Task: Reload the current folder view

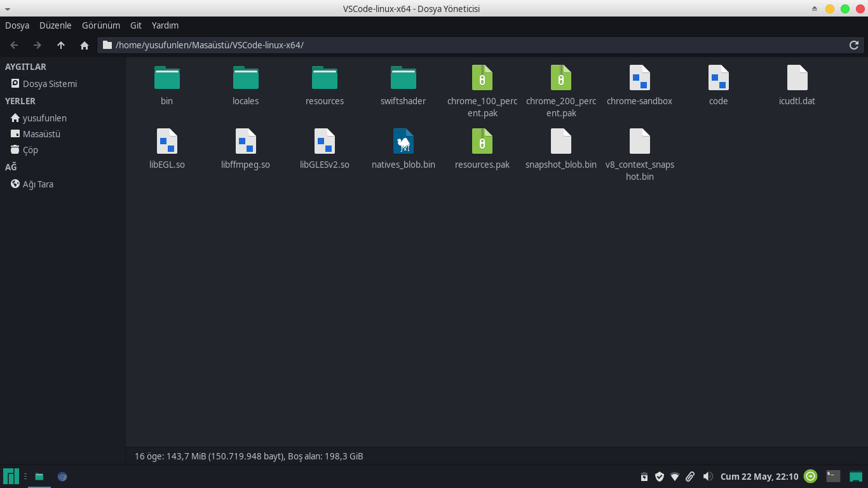Action: pyautogui.click(x=854, y=45)
